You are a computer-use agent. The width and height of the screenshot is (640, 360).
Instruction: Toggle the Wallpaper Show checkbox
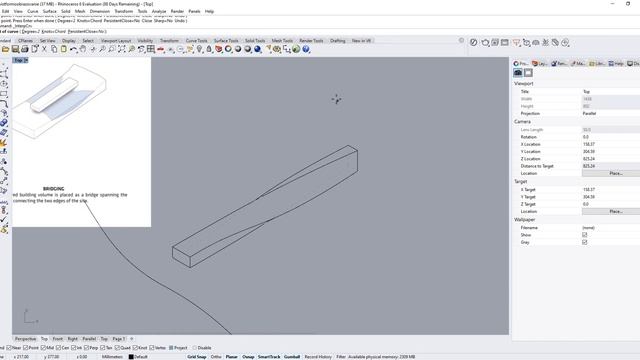click(584, 235)
